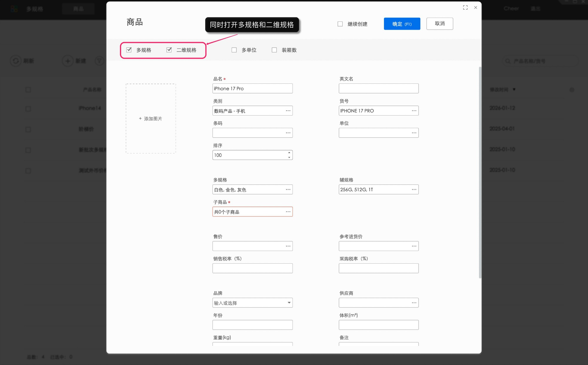Select iPhone14 row checkbox in background
The height and width of the screenshot is (365, 588).
click(x=28, y=109)
